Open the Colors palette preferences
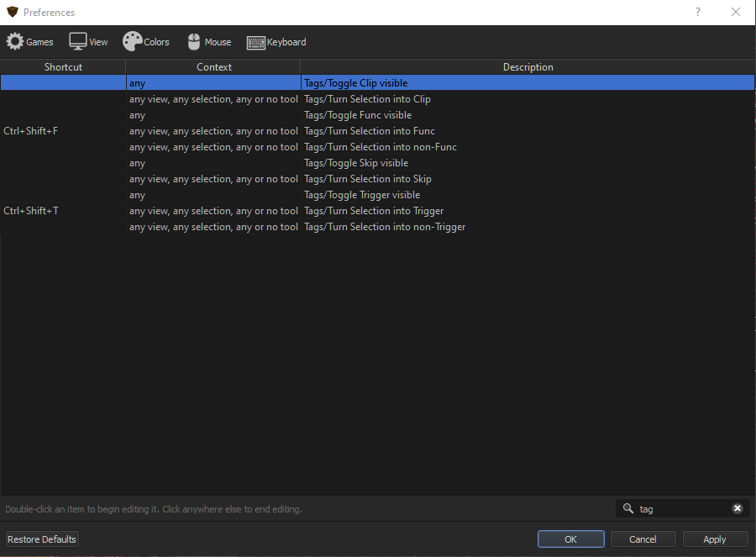This screenshot has width=756, height=557. 145,42
